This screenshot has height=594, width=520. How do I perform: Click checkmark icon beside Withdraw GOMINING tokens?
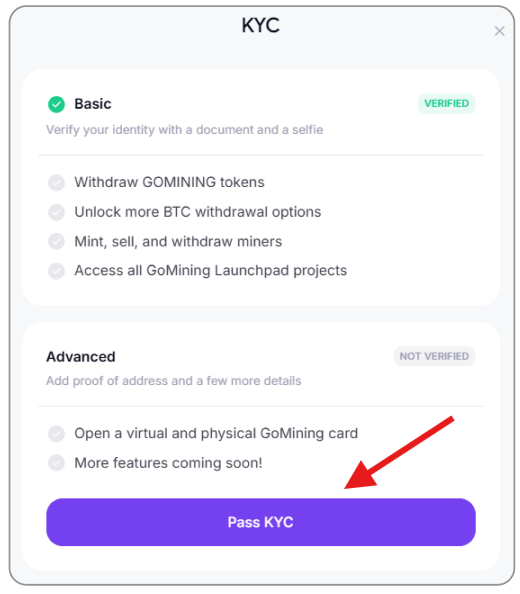tap(56, 183)
